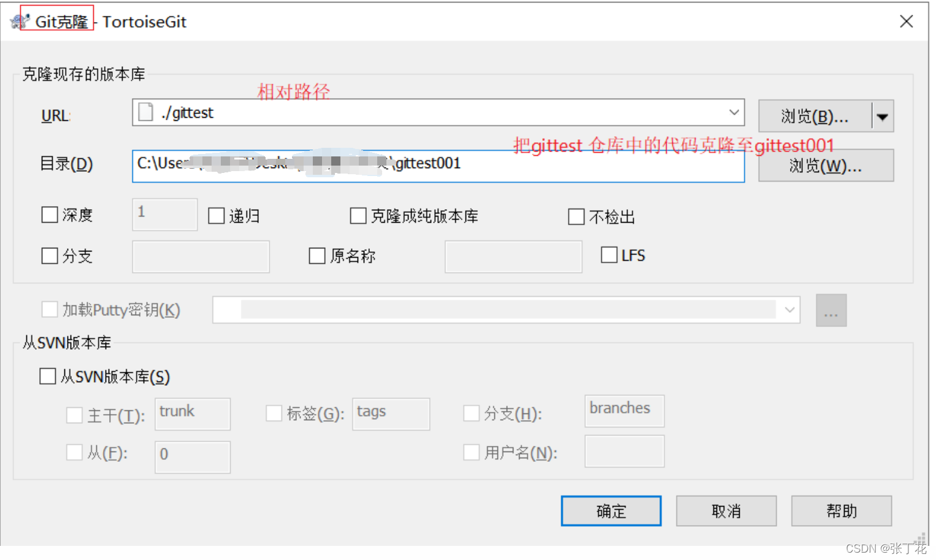The height and width of the screenshot is (560, 936).
Task: Toggle the 从(F) from-revision checkbox
Action: tap(74, 453)
